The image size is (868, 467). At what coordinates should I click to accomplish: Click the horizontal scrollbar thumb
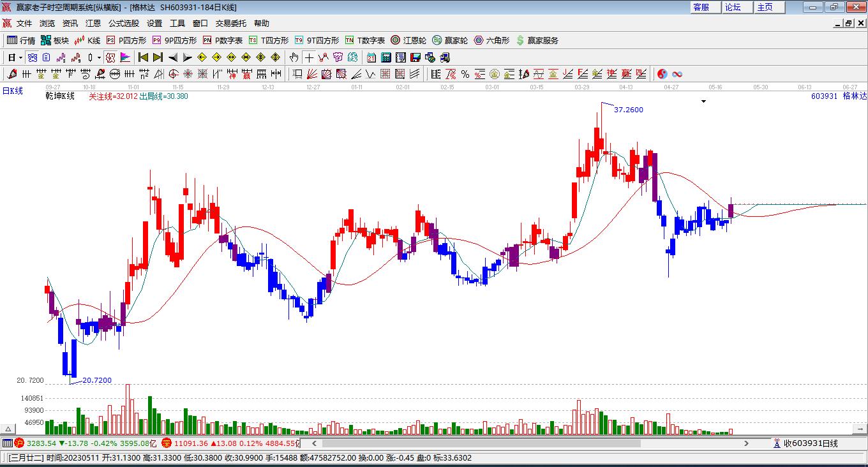[481, 443]
